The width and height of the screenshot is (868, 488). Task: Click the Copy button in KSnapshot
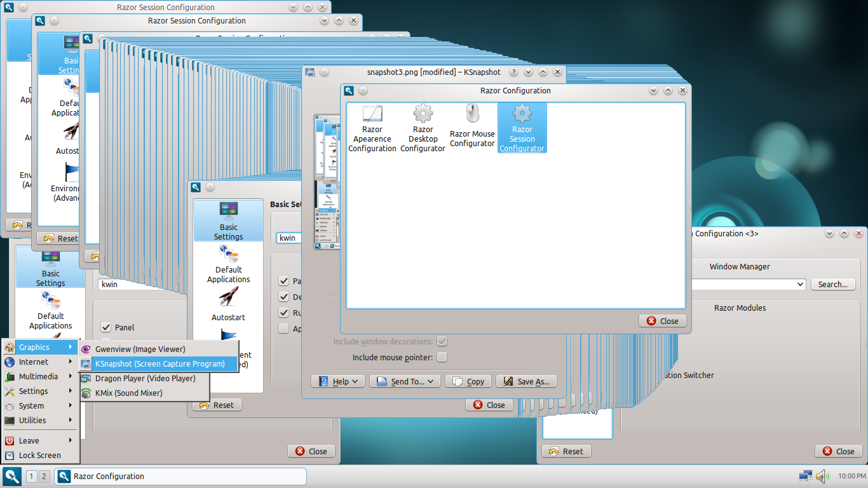[x=468, y=381]
